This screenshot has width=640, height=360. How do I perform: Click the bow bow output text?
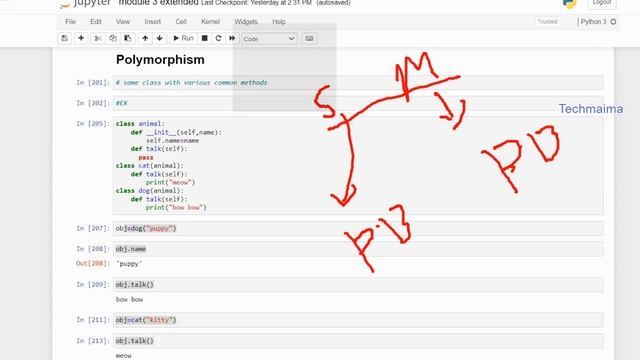point(129,299)
